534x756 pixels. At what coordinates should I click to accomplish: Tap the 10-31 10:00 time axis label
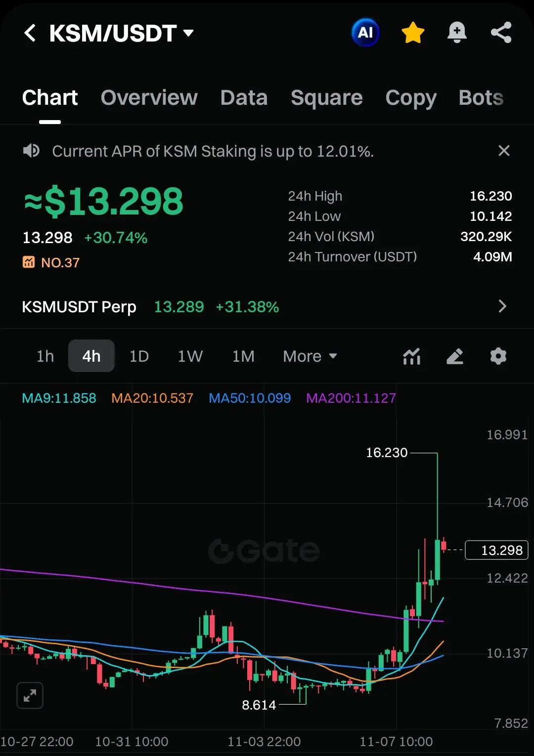point(132,742)
